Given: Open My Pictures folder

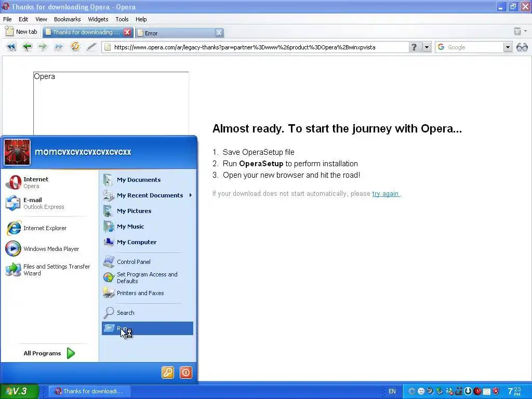Looking at the screenshot, I should (x=148, y=211).
